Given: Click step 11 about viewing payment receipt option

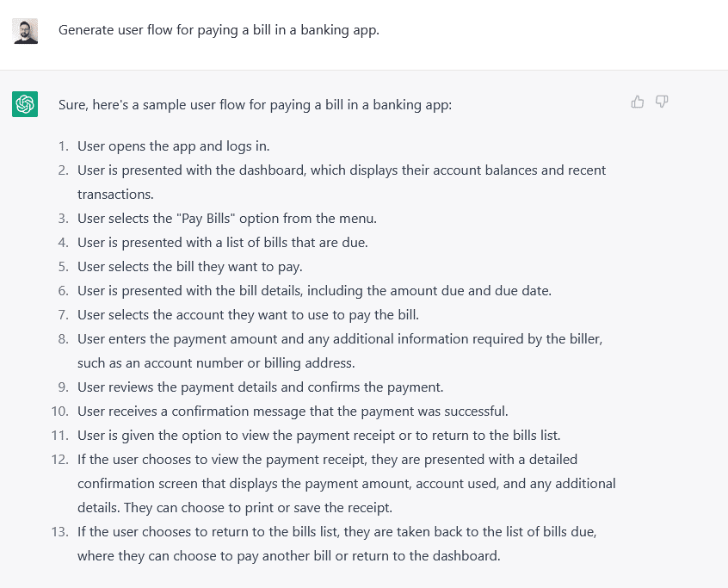Looking at the screenshot, I should point(319,436).
